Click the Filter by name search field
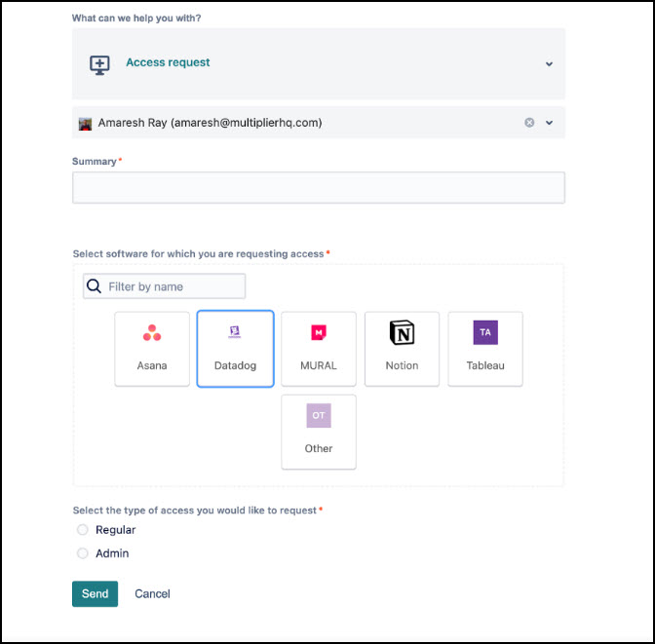The image size is (655, 644). pyautogui.click(x=171, y=286)
